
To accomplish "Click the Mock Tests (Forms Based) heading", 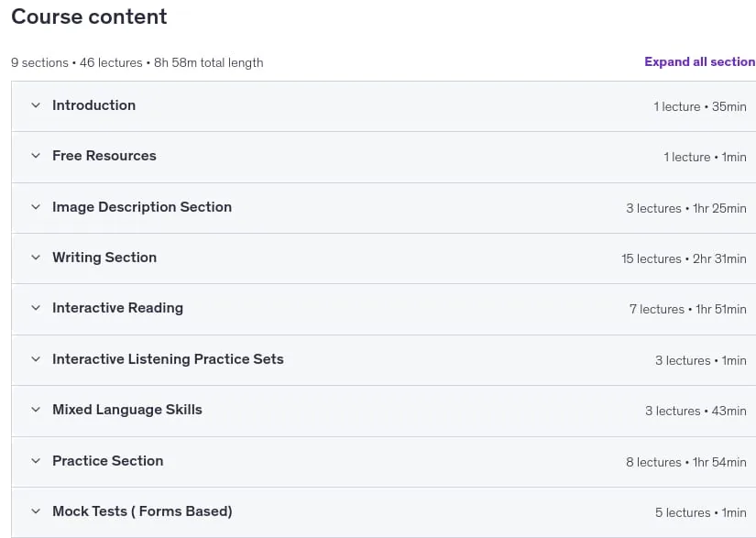I will pyautogui.click(x=142, y=511).
